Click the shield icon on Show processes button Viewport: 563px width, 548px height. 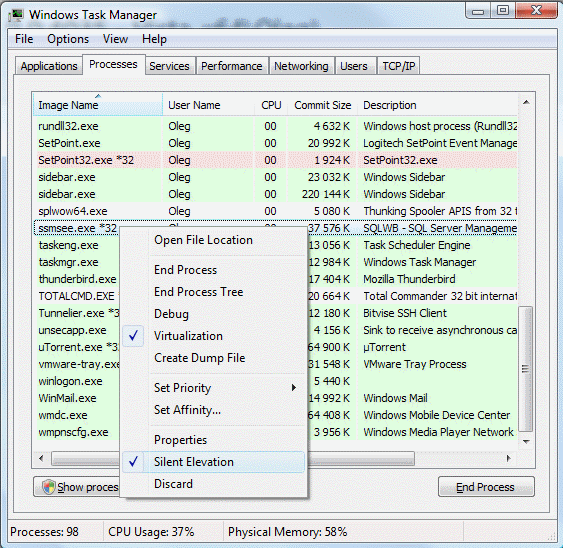pyautogui.click(x=48, y=487)
